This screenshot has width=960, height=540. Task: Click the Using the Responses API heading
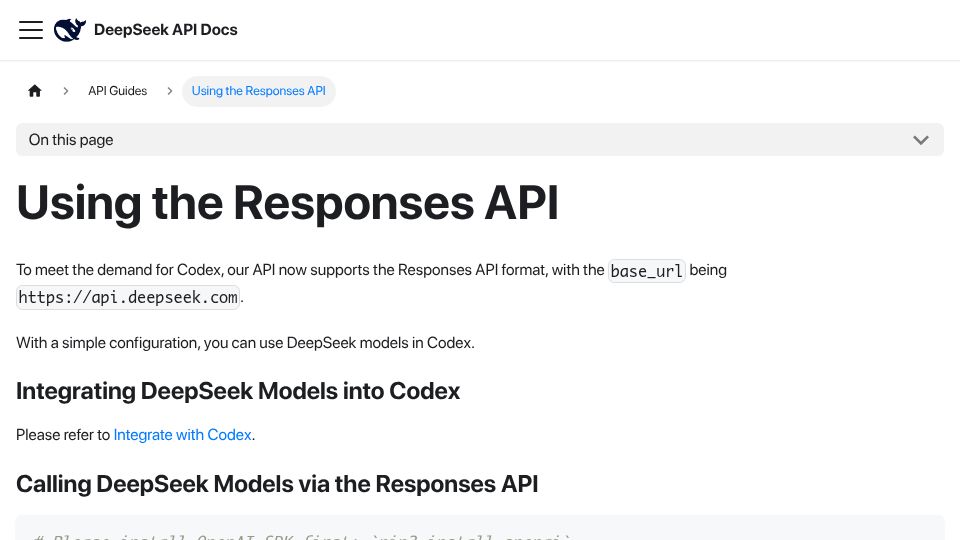coord(287,203)
